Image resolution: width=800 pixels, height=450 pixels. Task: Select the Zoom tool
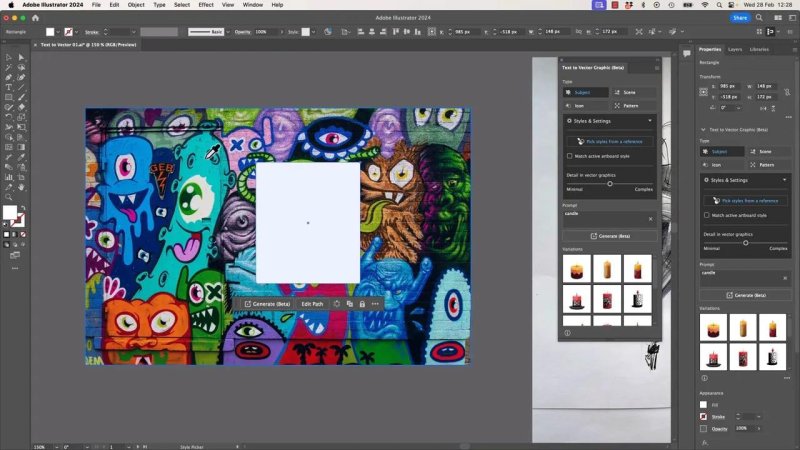coord(9,197)
